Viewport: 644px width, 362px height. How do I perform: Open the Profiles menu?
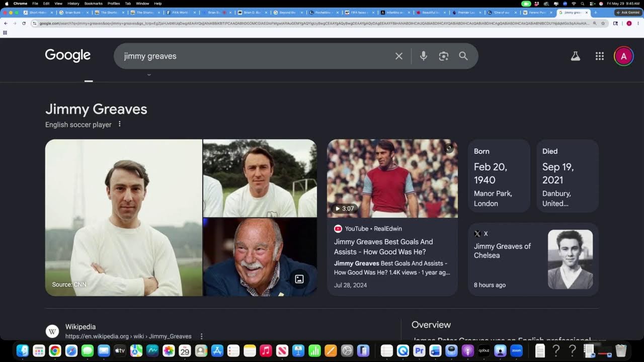114,4
